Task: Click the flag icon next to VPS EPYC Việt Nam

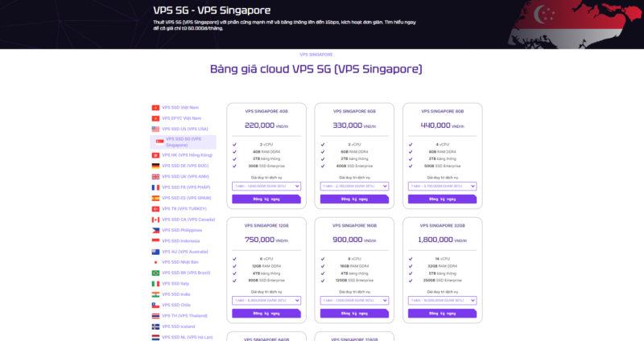Action: [155, 118]
